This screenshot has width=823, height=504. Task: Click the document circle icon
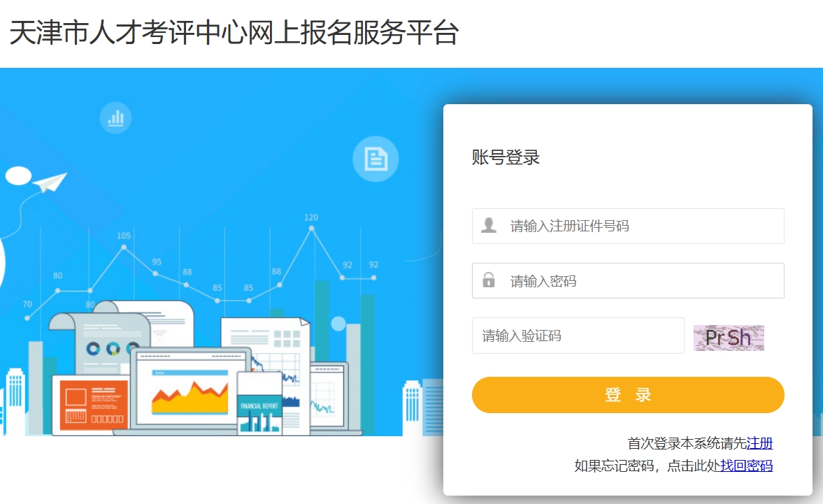pyautogui.click(x=375, y=159)
